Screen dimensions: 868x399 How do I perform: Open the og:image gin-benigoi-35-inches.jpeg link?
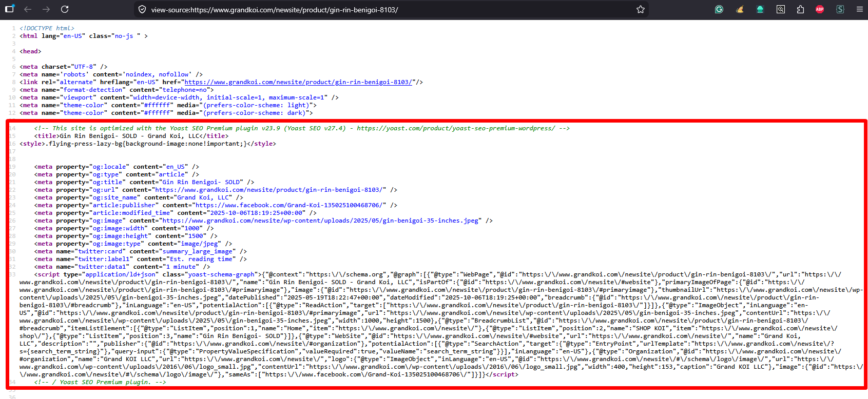[322, 221]
